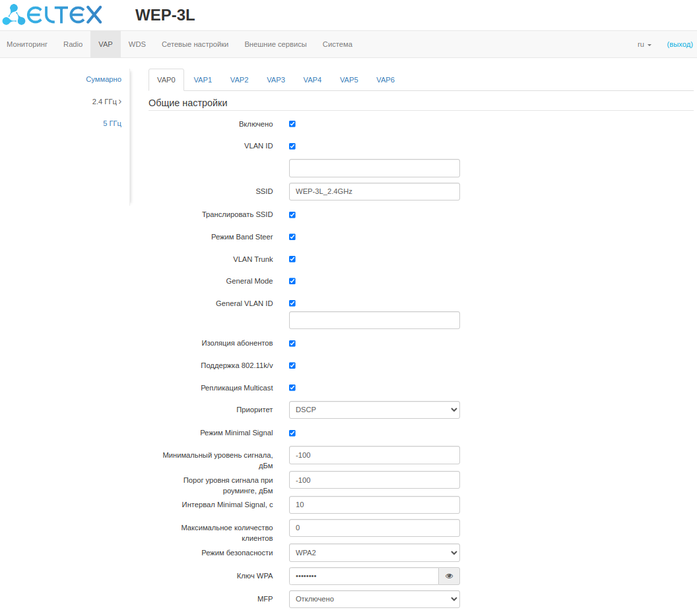Click Порог уровня сигнала при роуминге field

[x=374, y=480]
